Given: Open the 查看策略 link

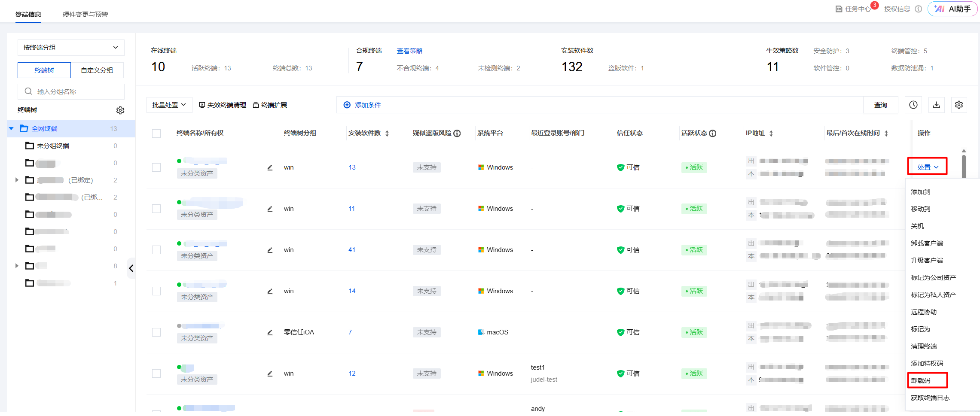Looking at the screenshot, I should point(409,51).
